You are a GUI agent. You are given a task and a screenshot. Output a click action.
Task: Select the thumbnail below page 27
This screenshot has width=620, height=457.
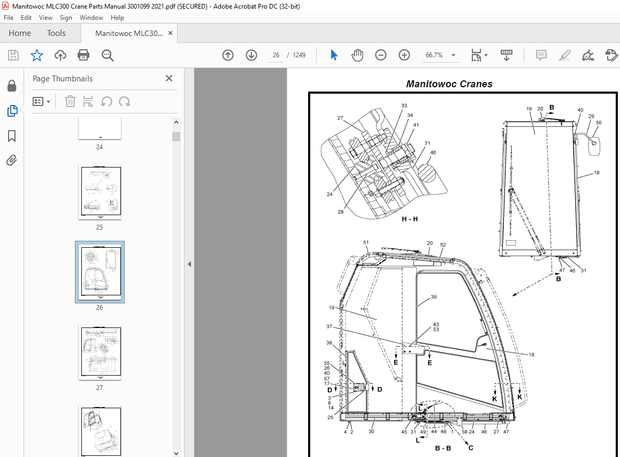[x=100, y=431]
